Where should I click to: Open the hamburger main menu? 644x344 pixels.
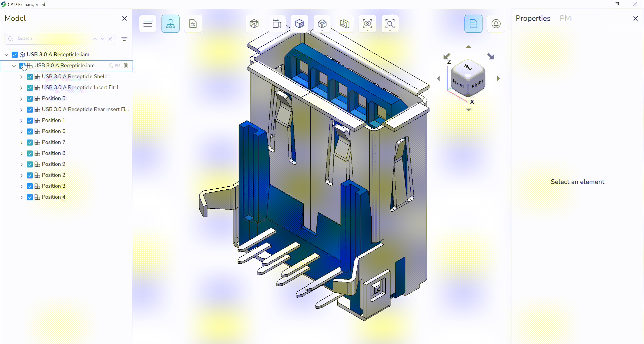pos(148,24)
